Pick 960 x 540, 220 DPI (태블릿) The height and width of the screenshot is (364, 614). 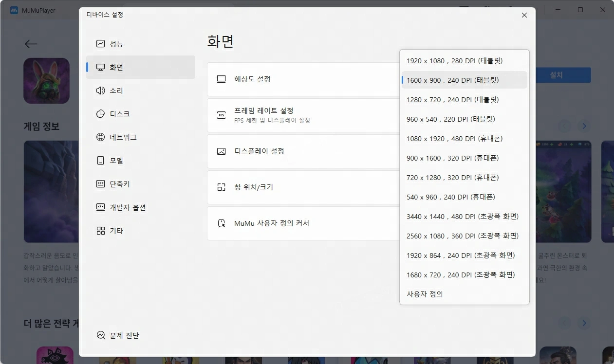click(465, 119)
